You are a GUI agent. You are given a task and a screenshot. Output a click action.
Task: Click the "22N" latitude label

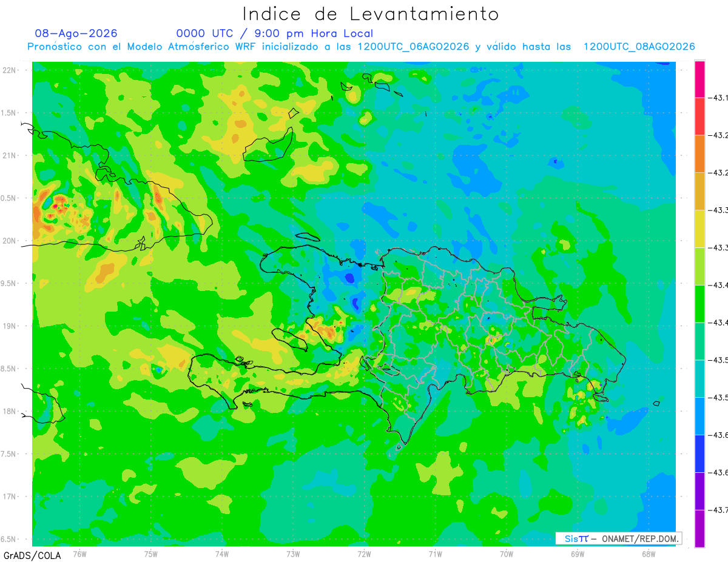[x=10, y=70]
